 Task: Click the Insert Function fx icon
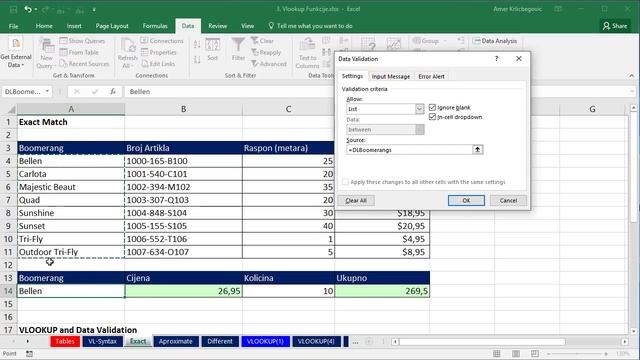113,91
